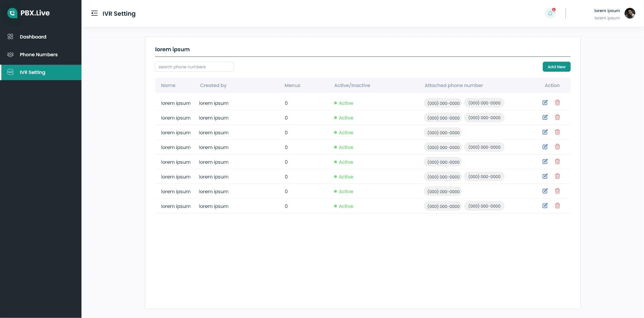Open the user profile avatar
Image resolution: width=644 pixels, height=318 pixels.
point(630,13)
